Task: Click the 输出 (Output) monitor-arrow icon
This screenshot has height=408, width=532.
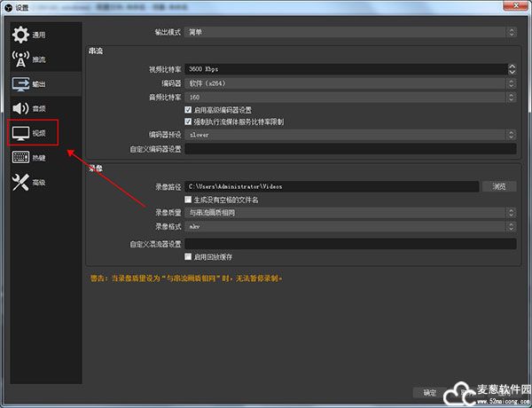Action: click(x=20, y=84)
